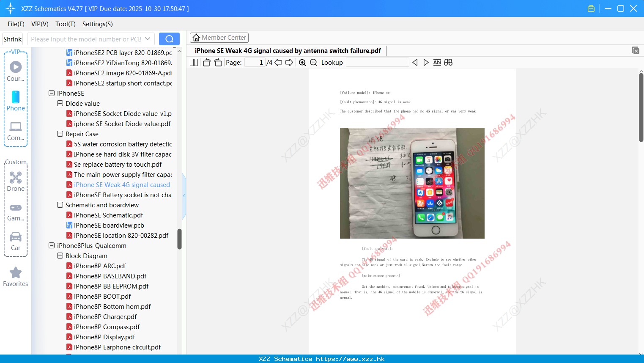This screenshot has height=363, width=644.
Task: Open the Drone category
Action: (16, 181)
